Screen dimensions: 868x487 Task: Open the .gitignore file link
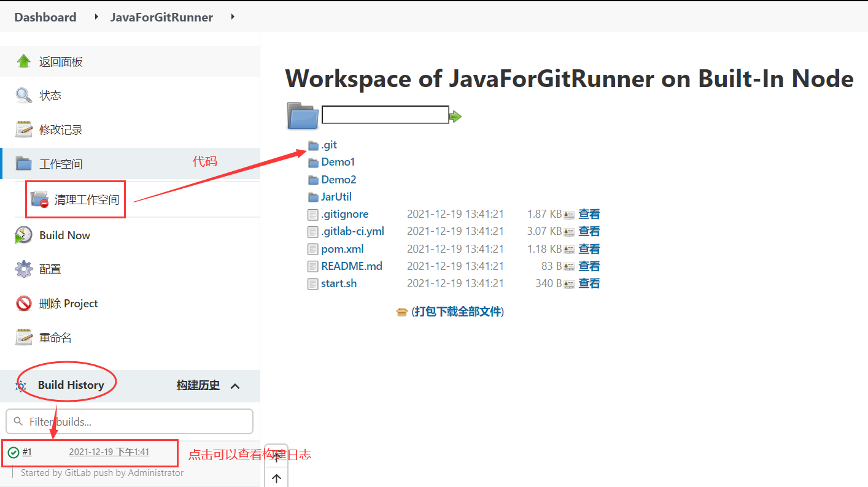pos(345,214)
